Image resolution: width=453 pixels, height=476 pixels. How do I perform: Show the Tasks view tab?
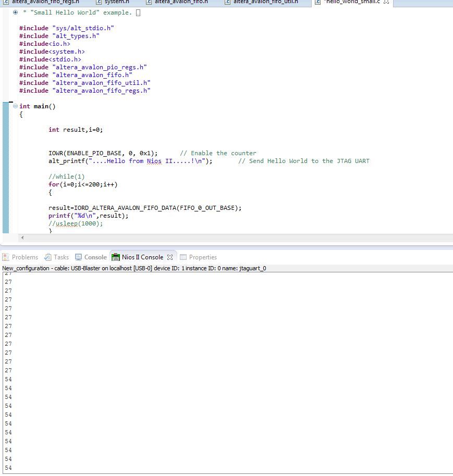(x=60, y=257)
